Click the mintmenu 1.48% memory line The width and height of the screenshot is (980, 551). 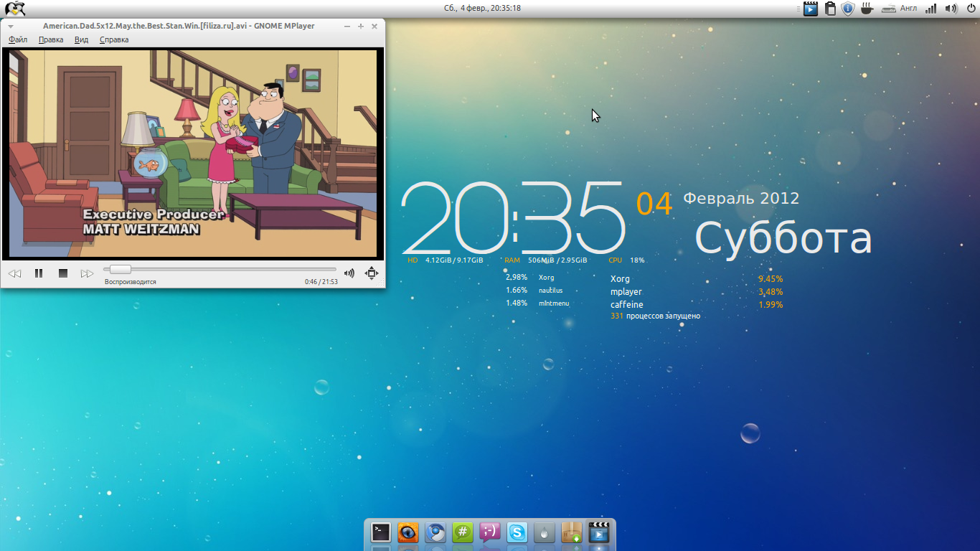(537, 303)
